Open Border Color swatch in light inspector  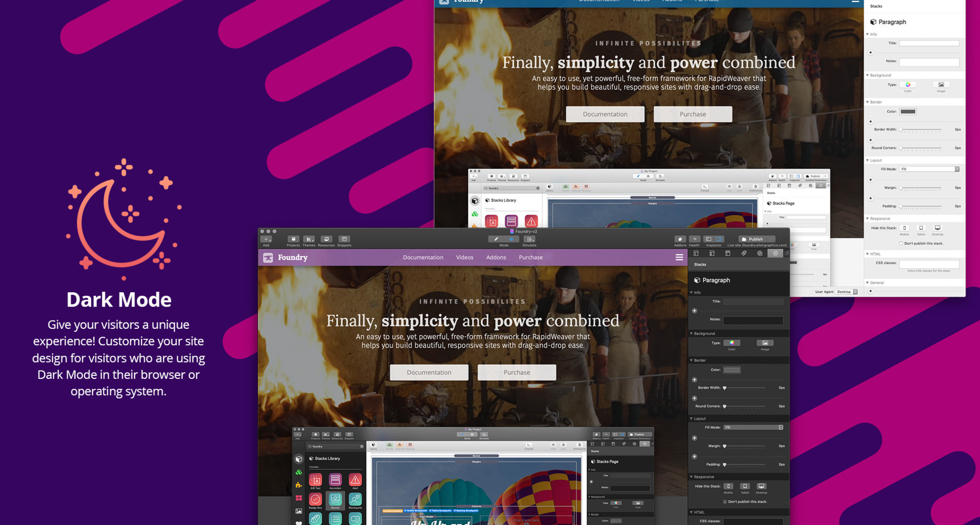pyautogui.click(x=908, y=112)
